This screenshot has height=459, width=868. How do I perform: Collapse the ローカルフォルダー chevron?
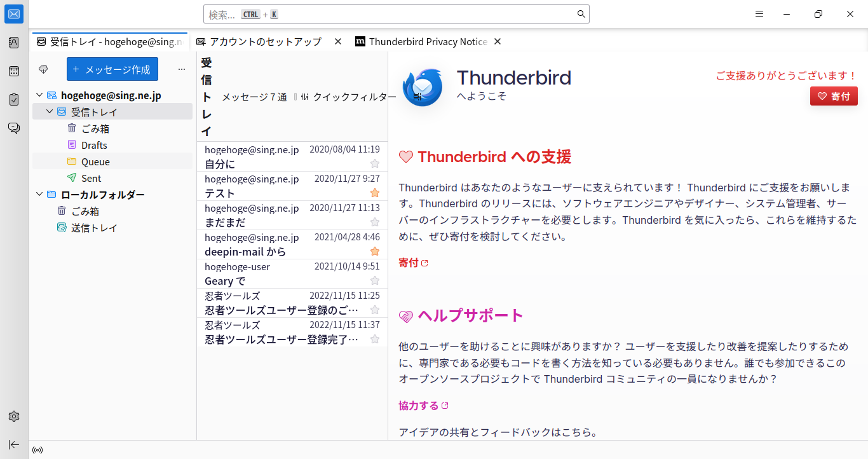pos(39,195)
